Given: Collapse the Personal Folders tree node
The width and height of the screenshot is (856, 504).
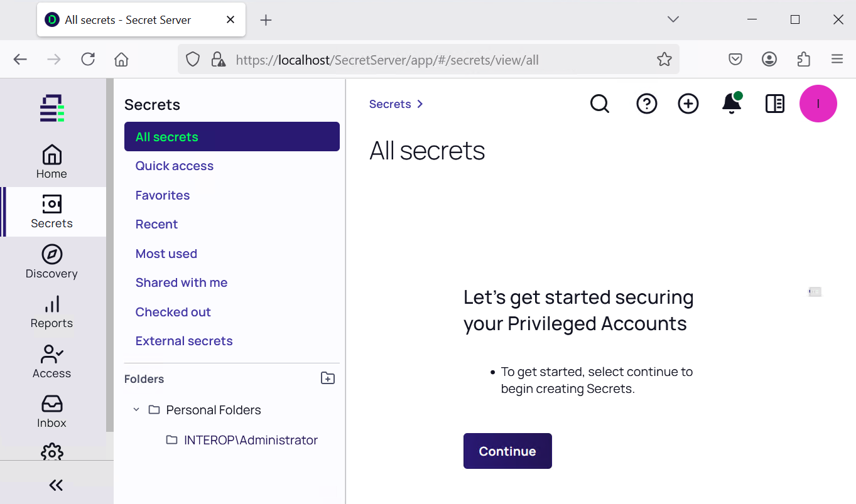Looking at the screenshot, I should point(136,410).
